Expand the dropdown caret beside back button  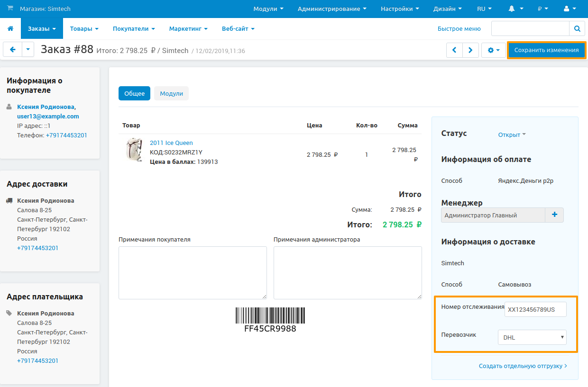click(x=28, y=50)
